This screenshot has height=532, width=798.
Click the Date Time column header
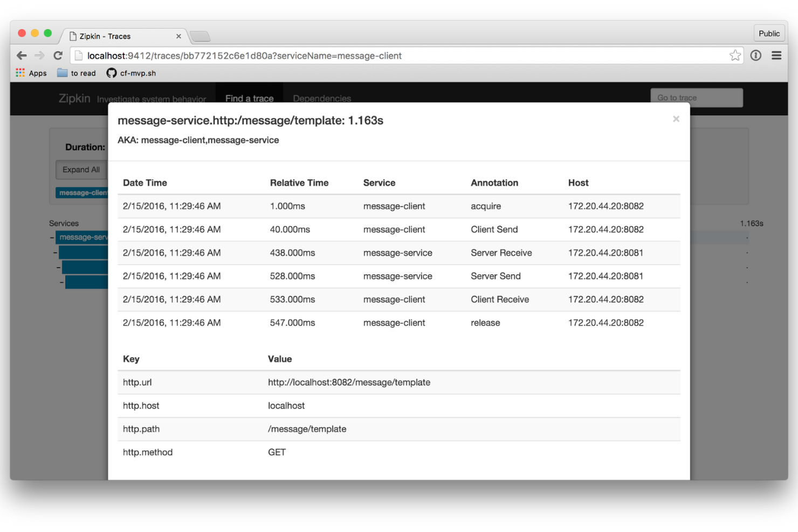(x=145, y=183)
